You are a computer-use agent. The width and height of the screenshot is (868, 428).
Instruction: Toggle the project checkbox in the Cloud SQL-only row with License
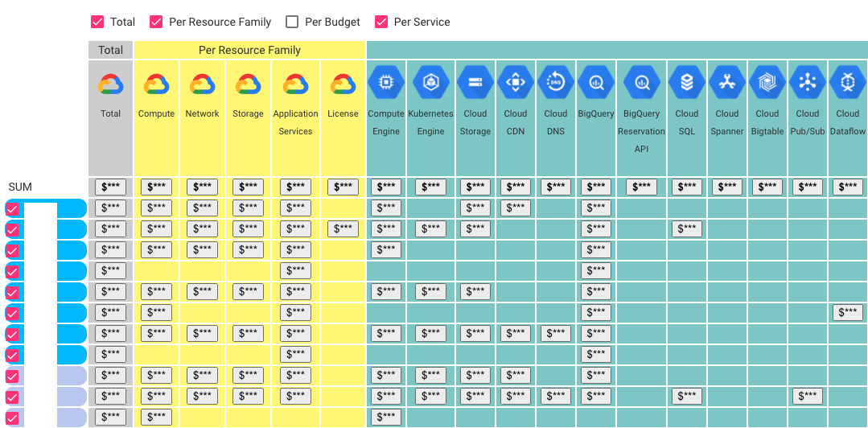12,230
